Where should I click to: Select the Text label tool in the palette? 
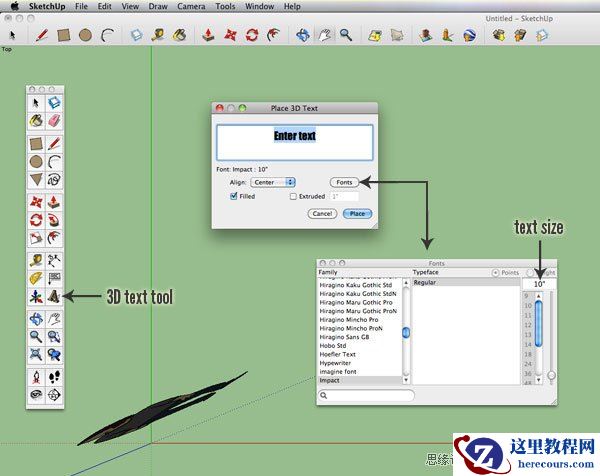pos(54,279)
